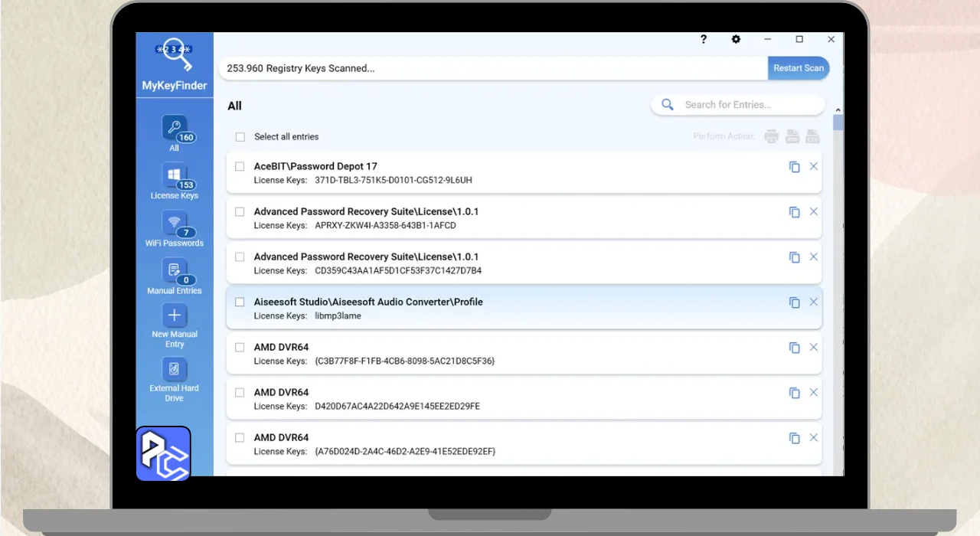This screenshot has width=980, height=536.
Task: Click the vertical scrollbar thumb
Action: (x=838, y=123)
